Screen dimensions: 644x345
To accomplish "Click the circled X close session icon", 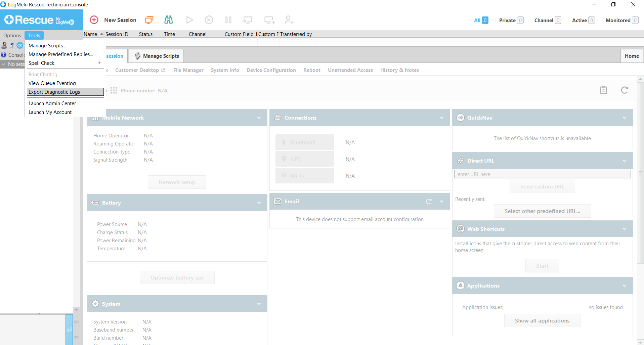I will pyautogui.click(x=209, y=20).
